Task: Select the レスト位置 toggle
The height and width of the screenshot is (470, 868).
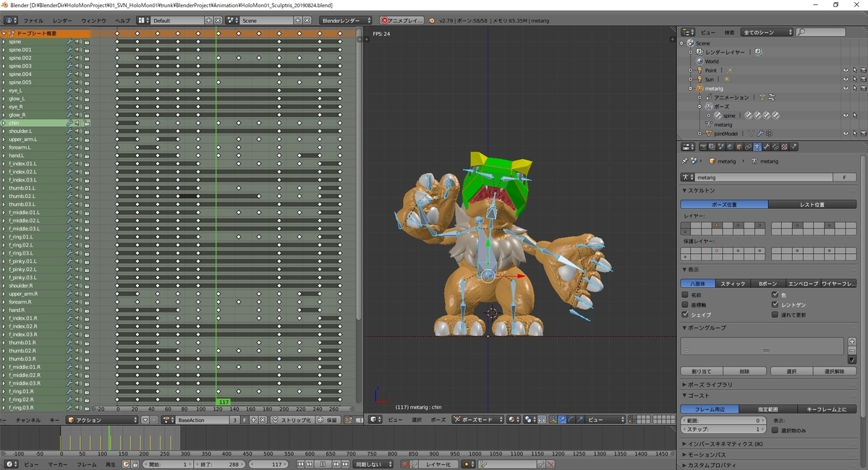Action: click(x=812, y=205)
